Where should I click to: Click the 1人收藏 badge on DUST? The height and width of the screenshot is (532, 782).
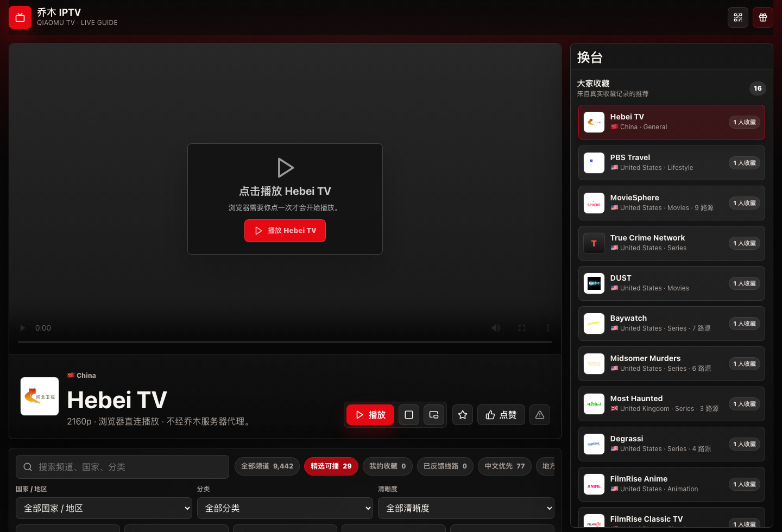(x=745, y=283)
